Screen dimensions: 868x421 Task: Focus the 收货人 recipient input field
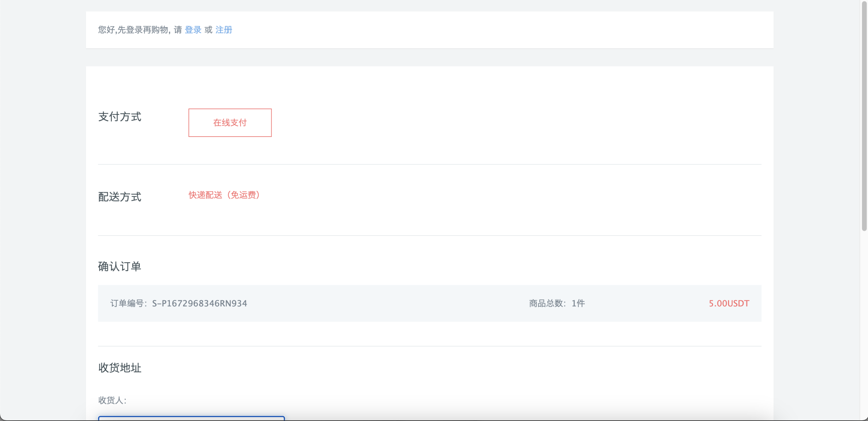191,418
